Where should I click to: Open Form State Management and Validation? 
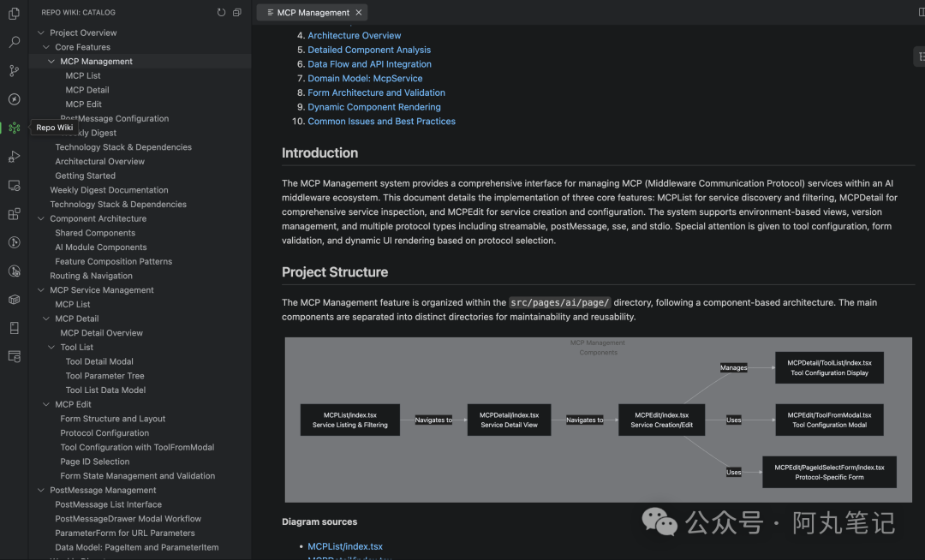coord(137,476)
